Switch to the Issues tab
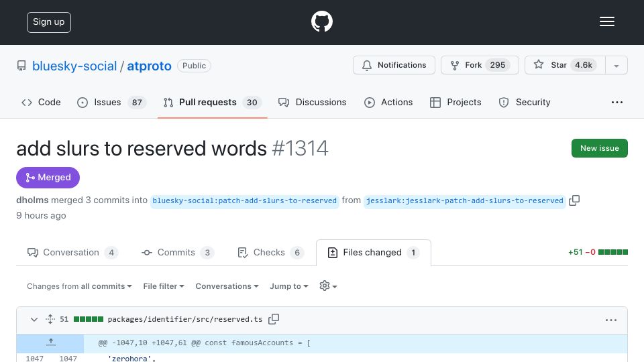This screenshot has height=362, width=644. tap(111, 102)
